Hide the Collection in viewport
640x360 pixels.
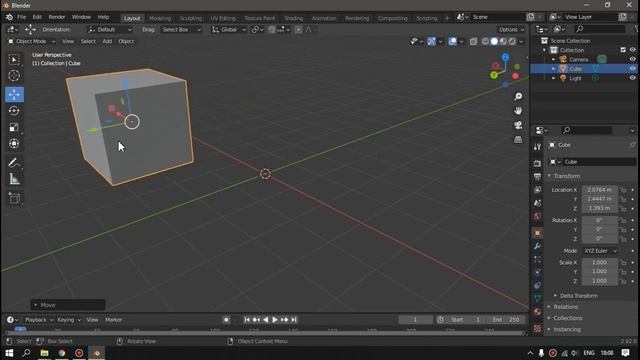click(632, 50)
